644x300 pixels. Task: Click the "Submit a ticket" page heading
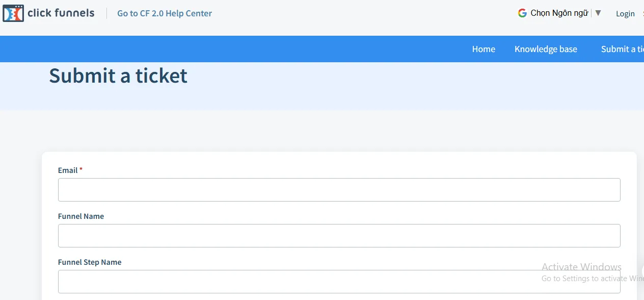pyautogui.click(x=118, y=76)
